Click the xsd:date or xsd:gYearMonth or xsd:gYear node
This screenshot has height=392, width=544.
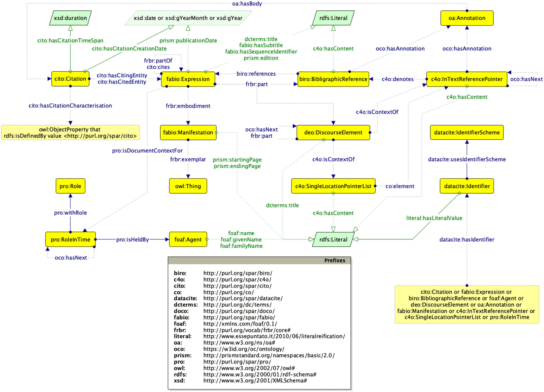[x=188, y=18]
